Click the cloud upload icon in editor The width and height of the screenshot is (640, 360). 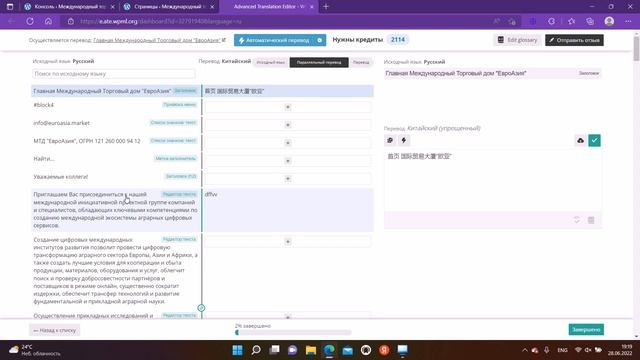580,140
